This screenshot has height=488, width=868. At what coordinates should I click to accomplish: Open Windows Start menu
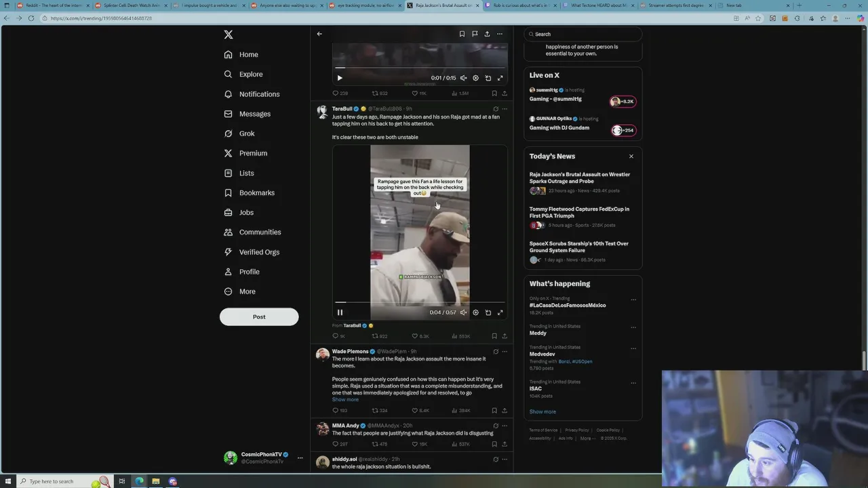pos(8,481)
